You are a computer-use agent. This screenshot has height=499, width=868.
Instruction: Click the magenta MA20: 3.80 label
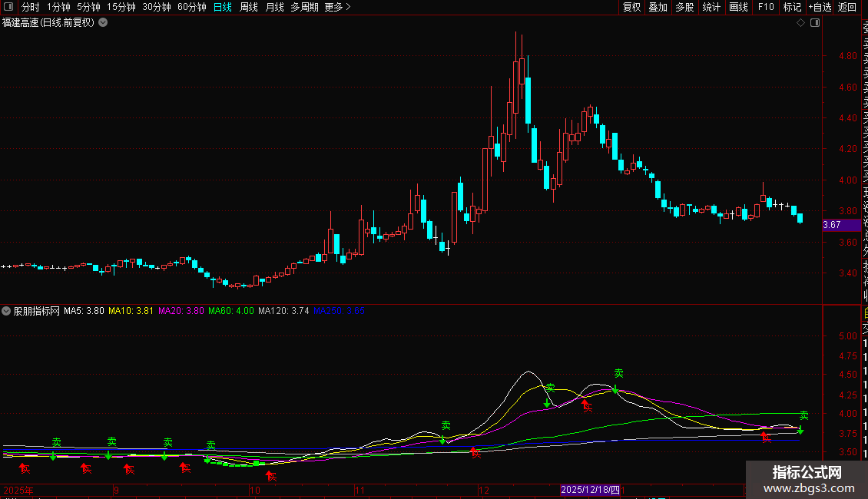[181, 311]
